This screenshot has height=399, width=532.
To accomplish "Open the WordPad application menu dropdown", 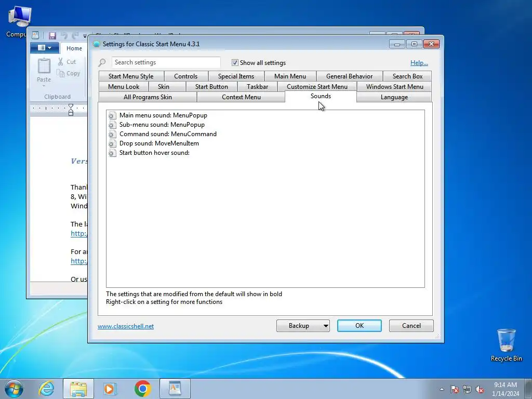I will pos(45,48).
